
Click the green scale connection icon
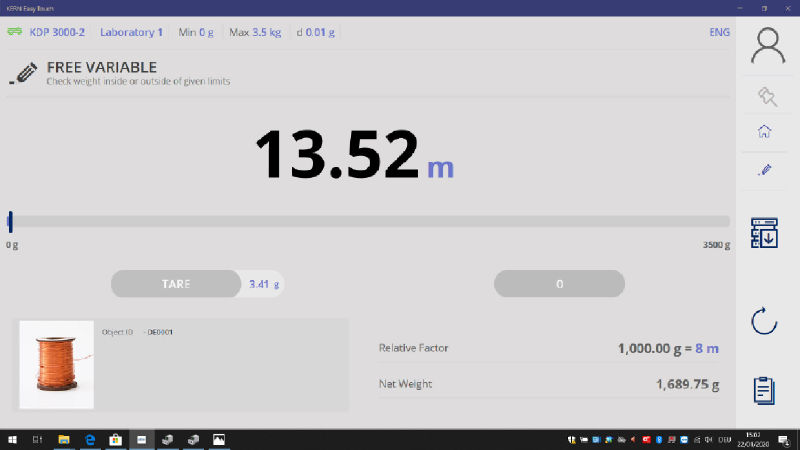pyautogui.click(x=14, y=32)
